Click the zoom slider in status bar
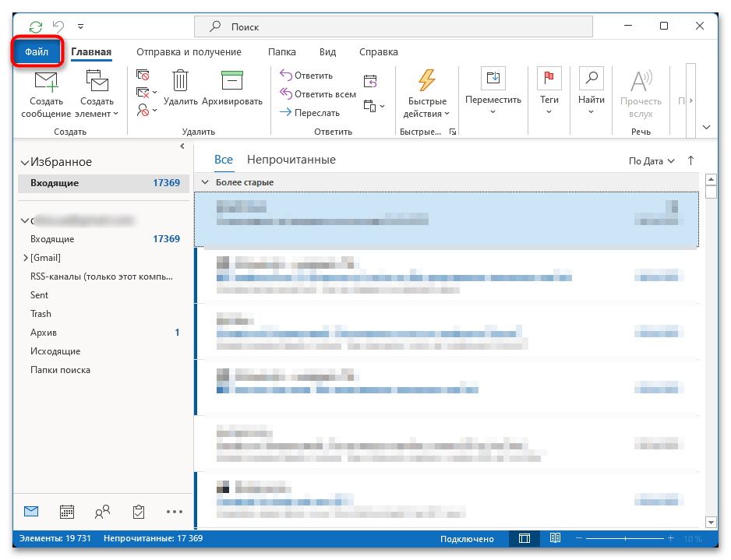731x560 pixels. click(625, 538)
